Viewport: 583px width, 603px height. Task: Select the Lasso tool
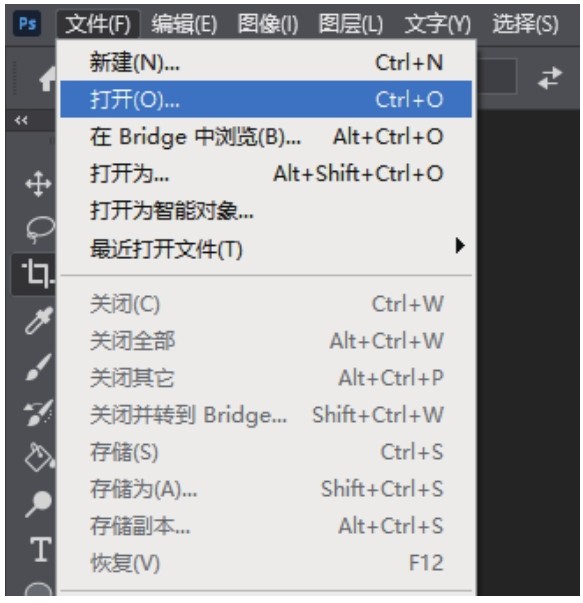(x=40, y=229)
